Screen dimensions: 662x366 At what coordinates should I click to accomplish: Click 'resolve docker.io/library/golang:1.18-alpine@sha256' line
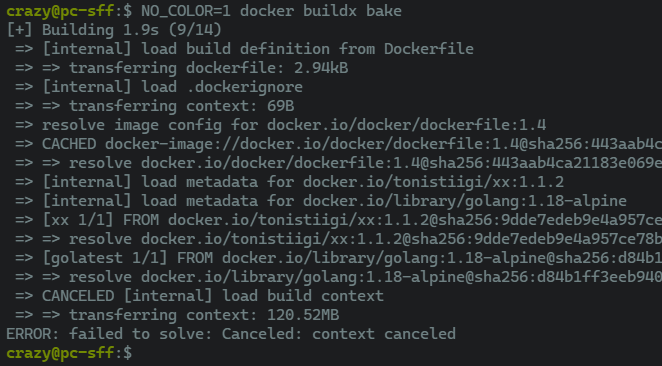pyautogui.click(x=339, y=277)
